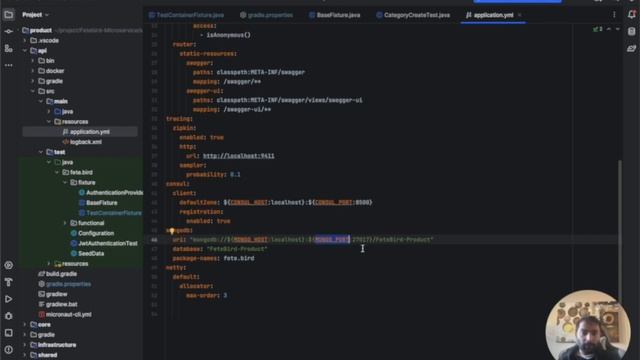Expand the bin folder
Viewport: 640px width, 360px height.
tap(33, 61)
